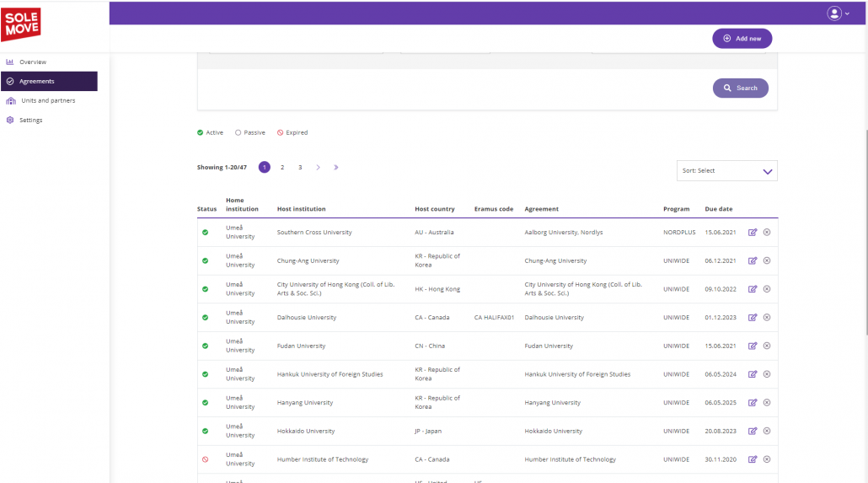Viewport: 868px width, 483px height.
Task: Edit Dalhousie University agreement
Action: [x=753, y=318]
